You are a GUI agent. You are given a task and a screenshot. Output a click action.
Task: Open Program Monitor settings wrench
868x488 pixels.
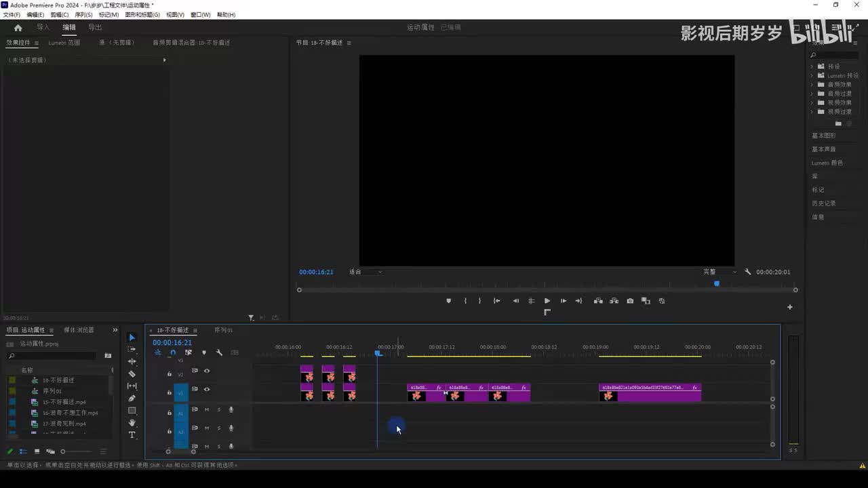point(747,272)
